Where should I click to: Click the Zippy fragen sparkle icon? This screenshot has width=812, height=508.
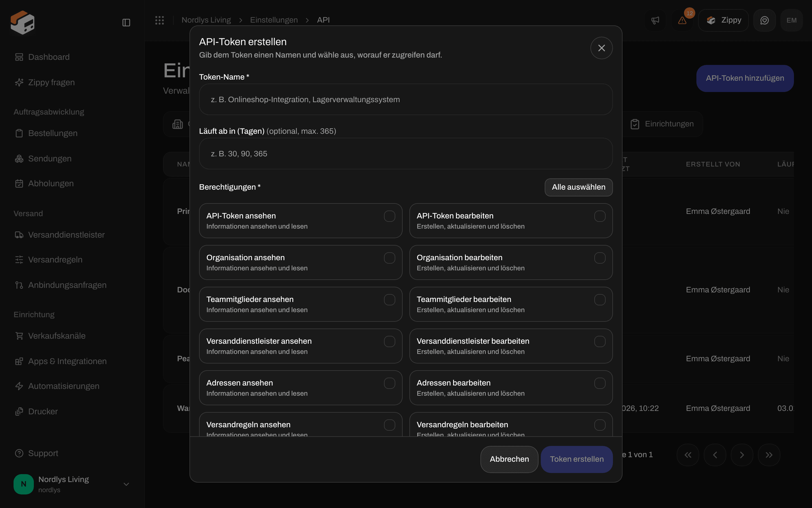19,82
